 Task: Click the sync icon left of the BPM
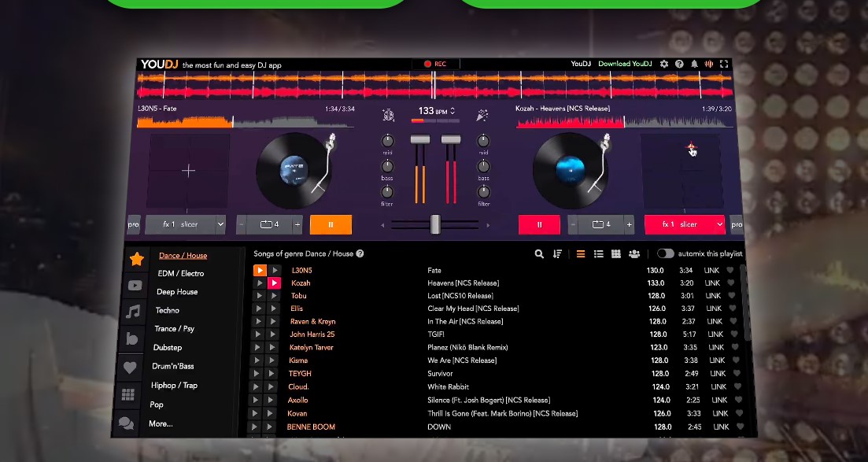coord(388,115)
